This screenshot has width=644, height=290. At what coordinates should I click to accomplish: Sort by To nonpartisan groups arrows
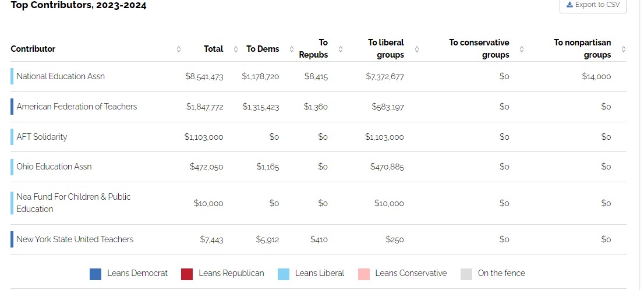[624, 49]
